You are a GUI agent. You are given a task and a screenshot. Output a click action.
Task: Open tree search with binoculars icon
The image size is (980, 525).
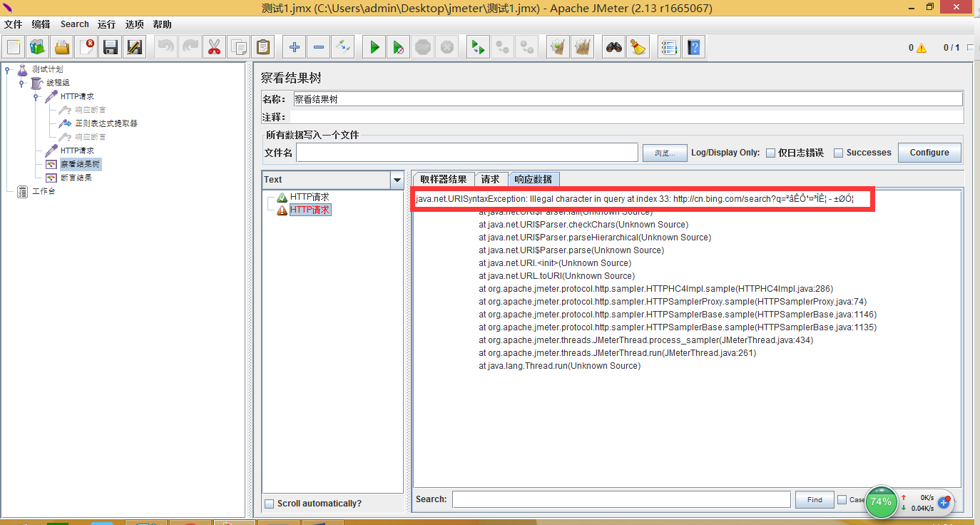(x=613, y=48)
